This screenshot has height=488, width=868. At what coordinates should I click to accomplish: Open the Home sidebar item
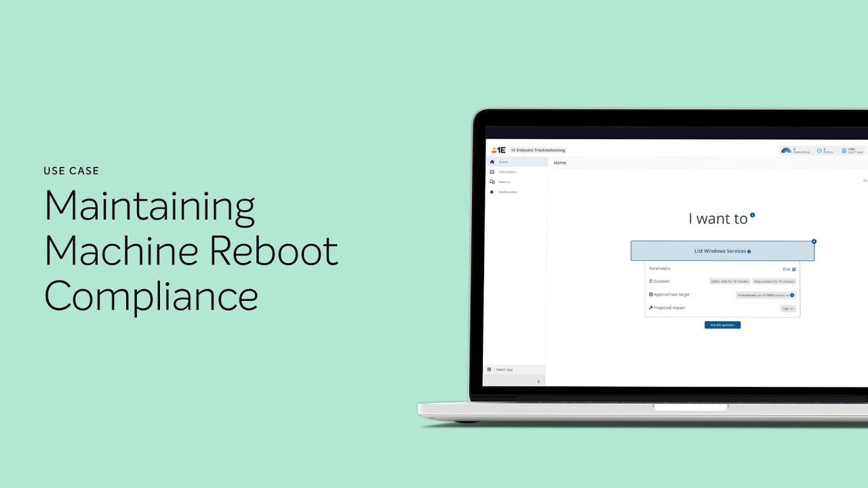(517, 162)
